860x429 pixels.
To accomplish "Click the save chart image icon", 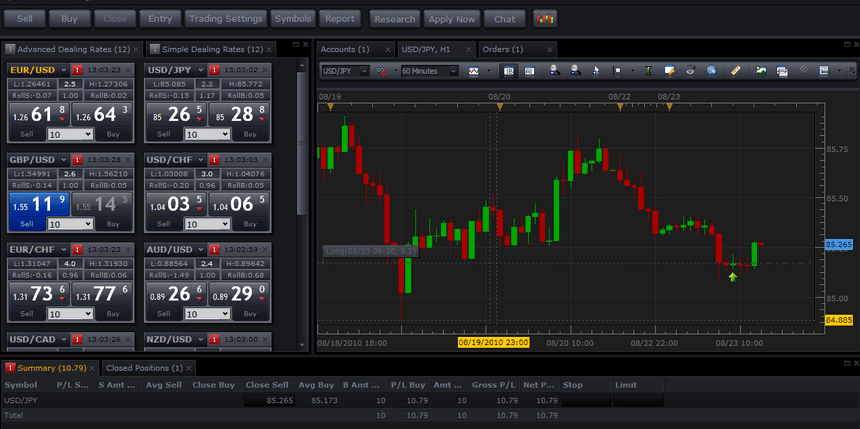I will click(x=761, y=71).
